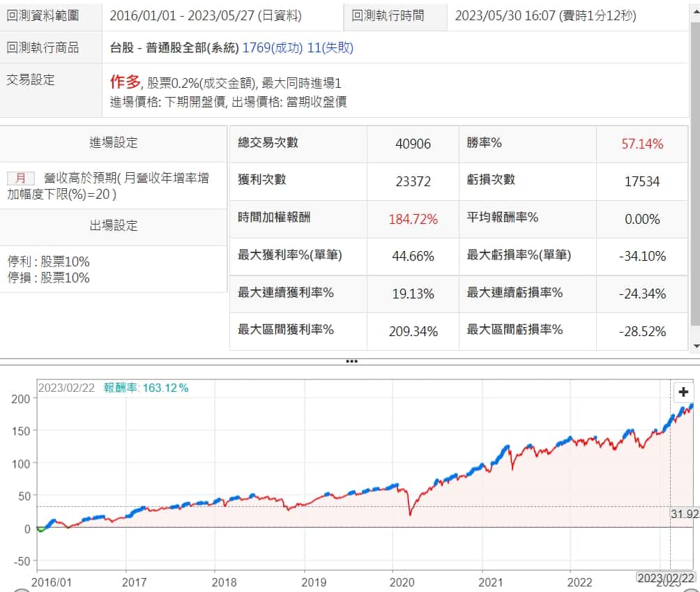Click the scrollbar down arrow beside statistics
The width and height of the screenshot is (700, 592).
tap(695, 346)
